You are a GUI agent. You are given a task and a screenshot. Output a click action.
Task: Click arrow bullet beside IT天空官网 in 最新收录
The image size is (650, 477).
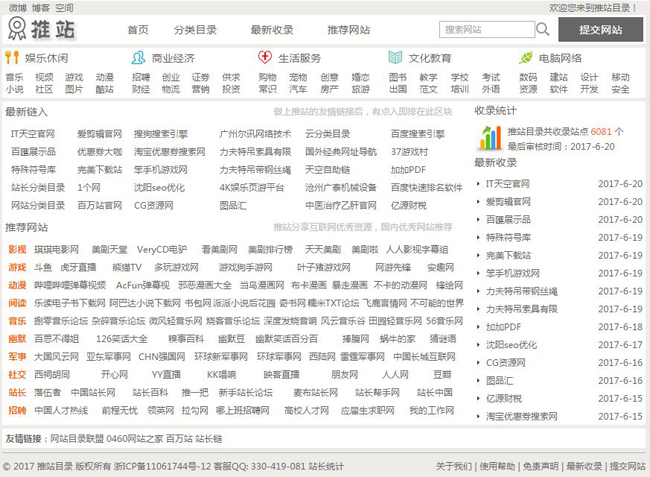(x=479, y=184)
